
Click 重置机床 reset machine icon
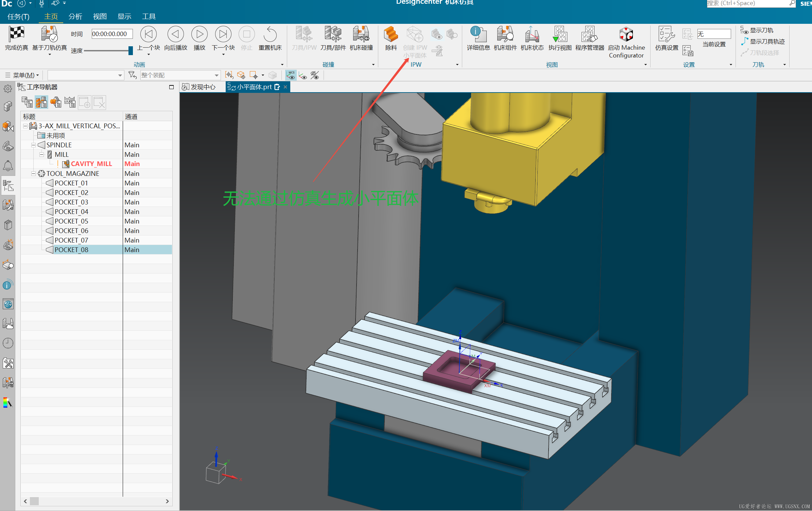tap(270, 34)
